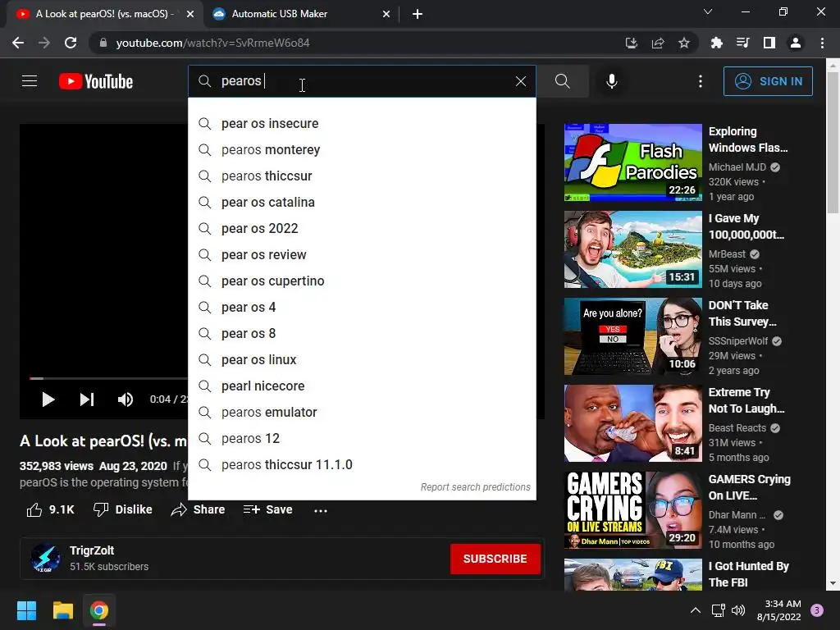The width and height of the screenshot is (840, 630).
Task: Go back in browser history
Action: 18,43
